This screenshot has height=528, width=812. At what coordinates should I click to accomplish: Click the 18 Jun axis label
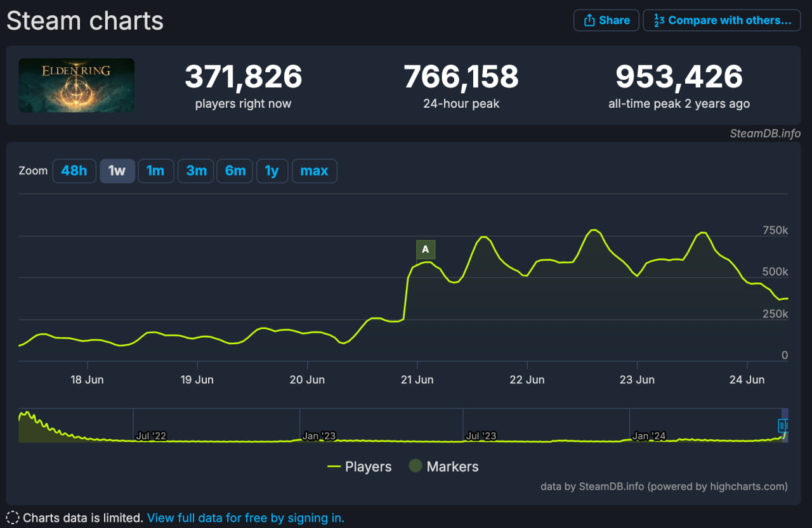87,380
